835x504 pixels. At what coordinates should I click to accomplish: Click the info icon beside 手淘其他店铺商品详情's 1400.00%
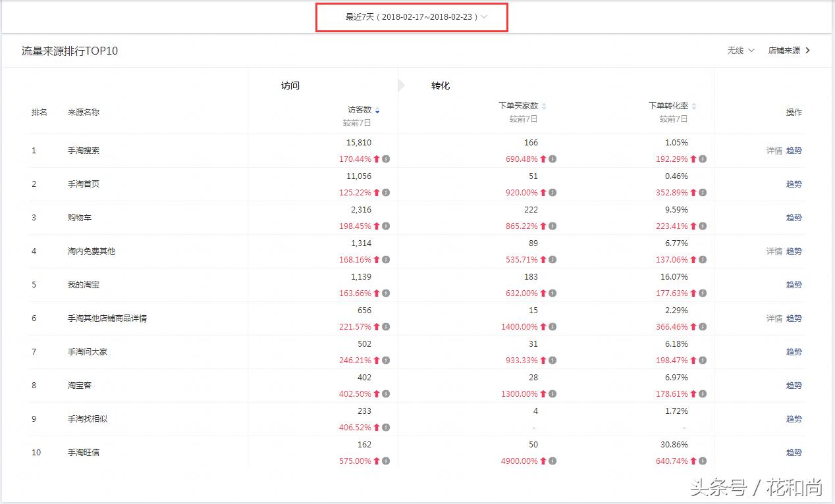tap(553, 326)
